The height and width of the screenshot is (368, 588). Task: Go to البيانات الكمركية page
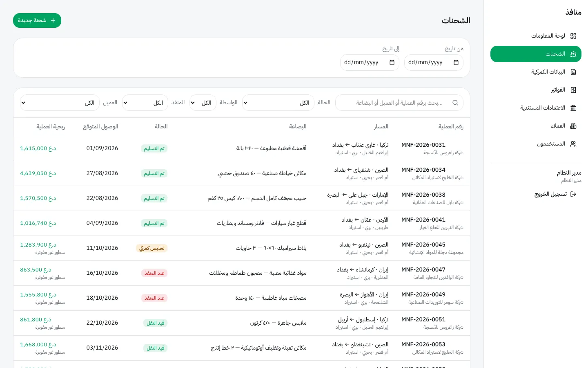click(536, 72)
